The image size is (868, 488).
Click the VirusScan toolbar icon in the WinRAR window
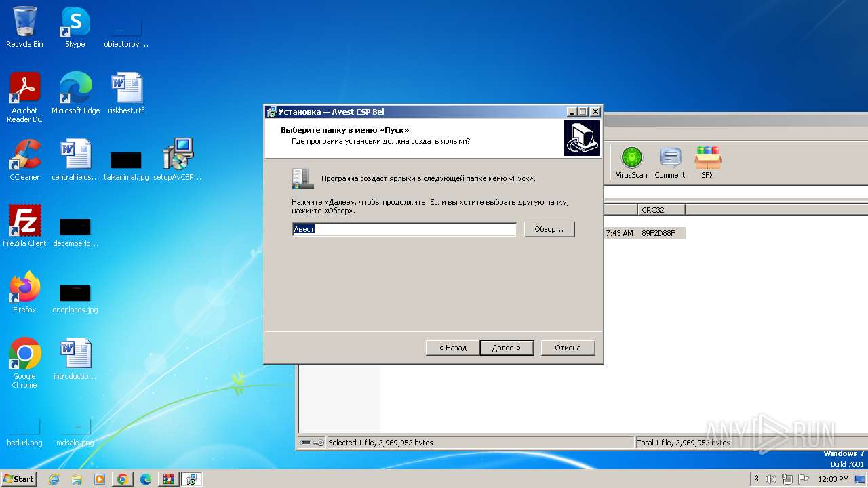[x=631, y=163]
